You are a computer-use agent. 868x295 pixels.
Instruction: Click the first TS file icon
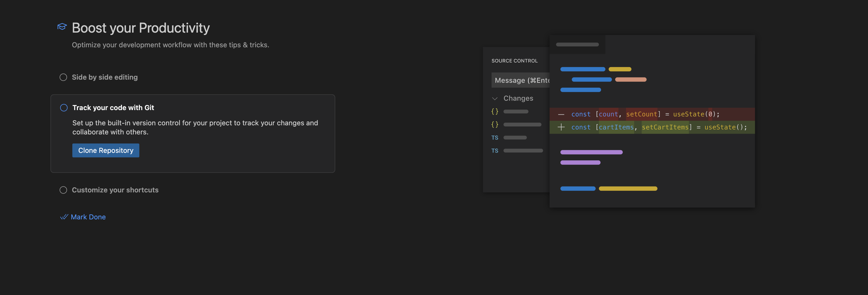coord(494,138)
